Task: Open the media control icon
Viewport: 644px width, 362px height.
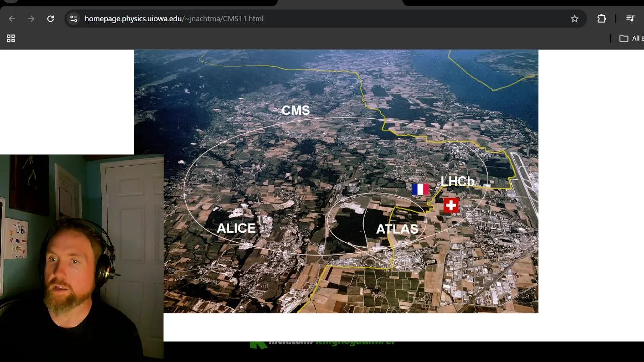Action: point(630,19)
